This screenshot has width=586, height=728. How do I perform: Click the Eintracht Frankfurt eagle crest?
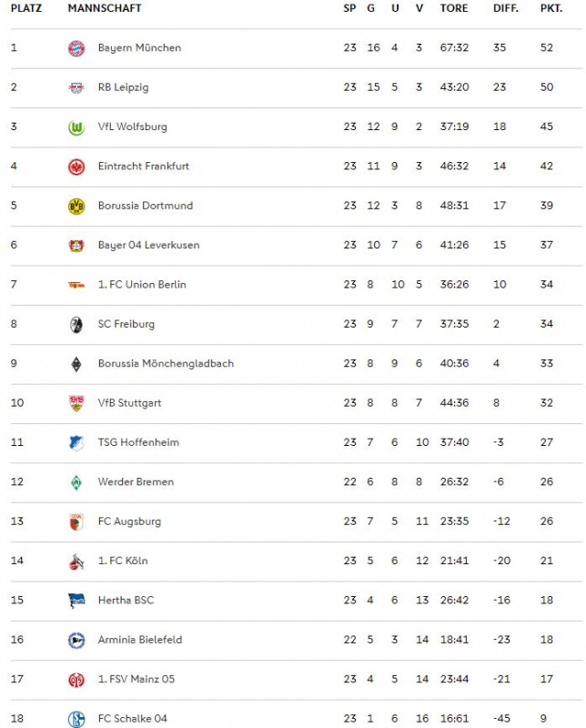[76, 167]
